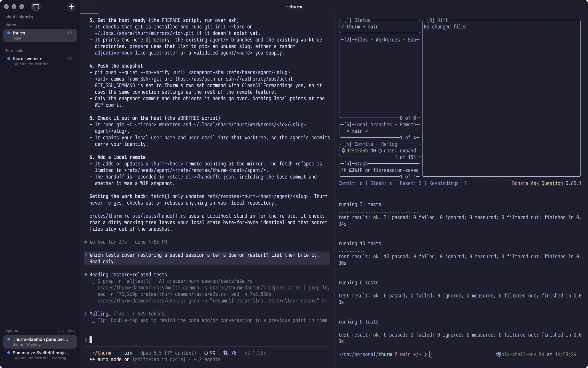Select commit 027c223b docs: expand

pyautogui.click(x=380, y=151)
